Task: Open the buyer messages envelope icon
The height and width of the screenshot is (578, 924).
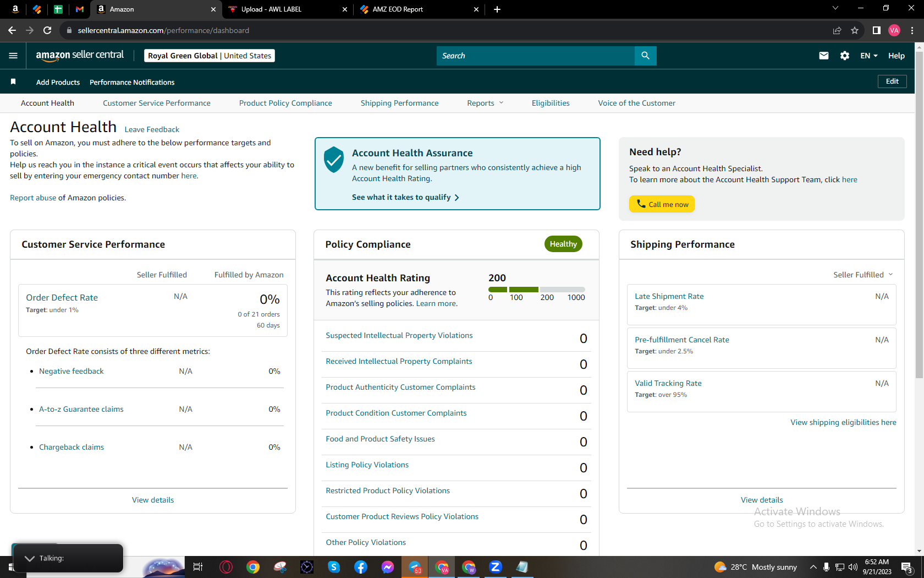Action: click(823, 56)
